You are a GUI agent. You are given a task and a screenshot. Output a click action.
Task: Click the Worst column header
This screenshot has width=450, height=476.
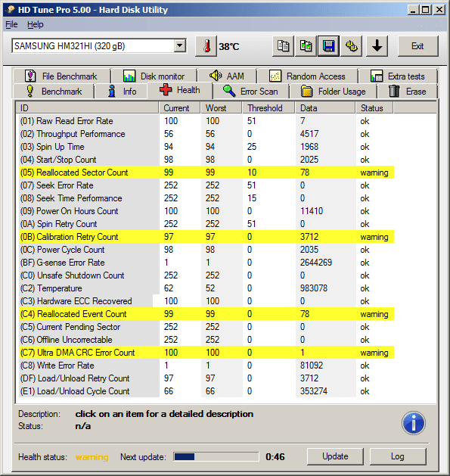222,108
